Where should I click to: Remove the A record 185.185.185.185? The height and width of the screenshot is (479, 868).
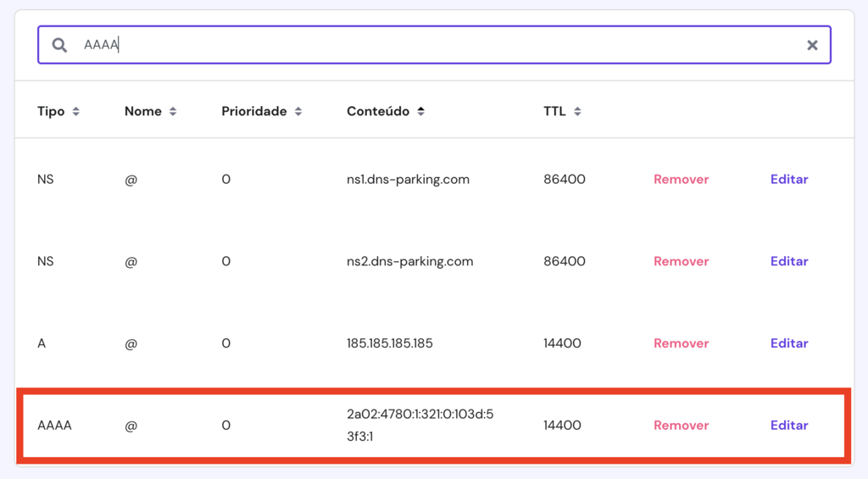(681, 343)
